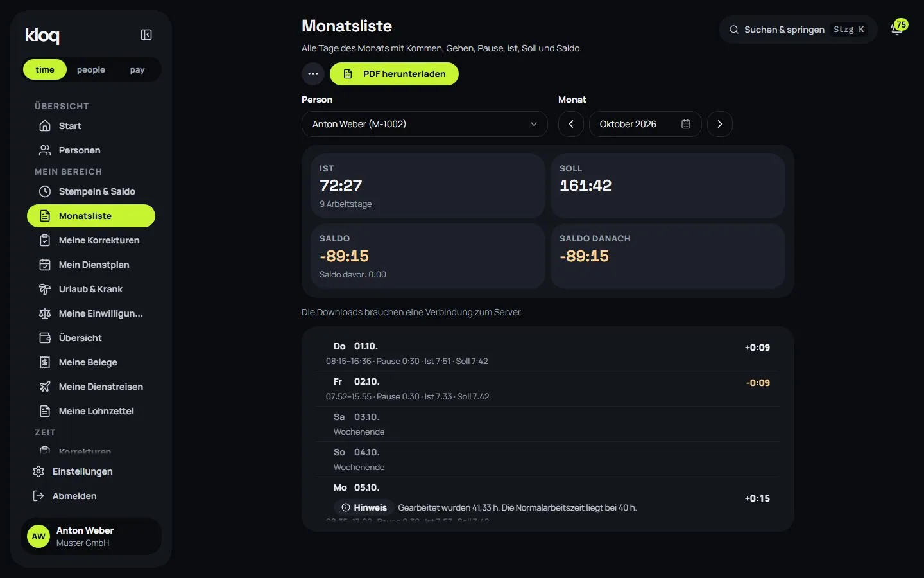Switch to the time module tab
Image resolution: width=924 pixels, height=578 pixels.
[x=45, y=69]
